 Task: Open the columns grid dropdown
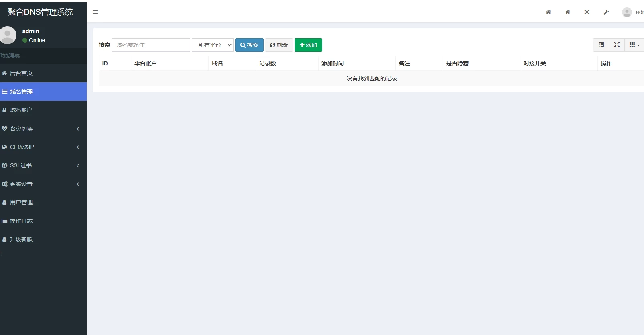634,45
